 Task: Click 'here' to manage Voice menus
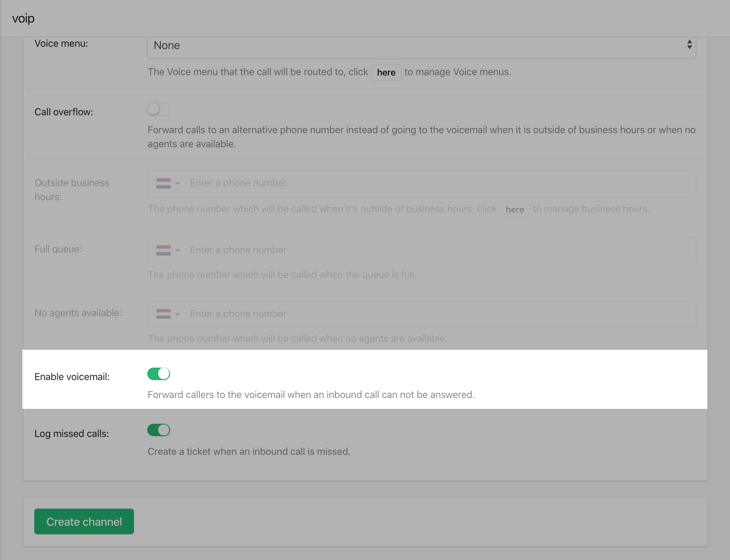386,72
